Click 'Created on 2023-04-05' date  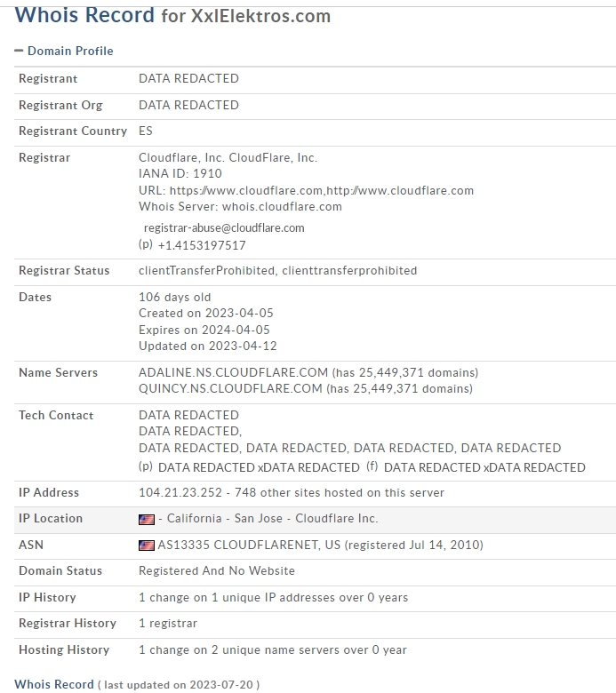(206, 314)
